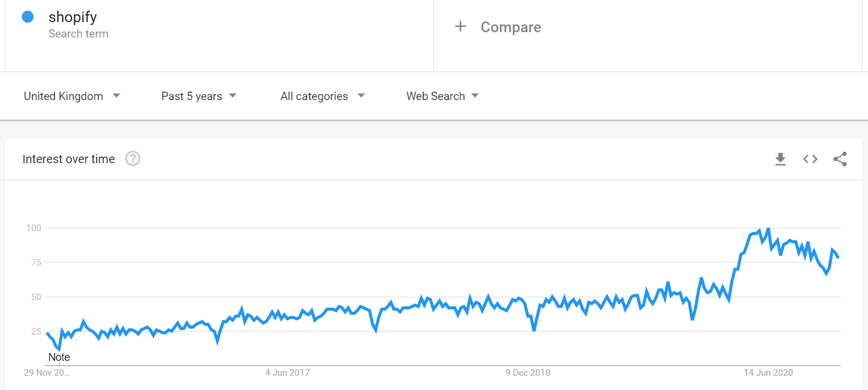Click the plus icon beside Compare
The image size is (868, 390).
460,27
